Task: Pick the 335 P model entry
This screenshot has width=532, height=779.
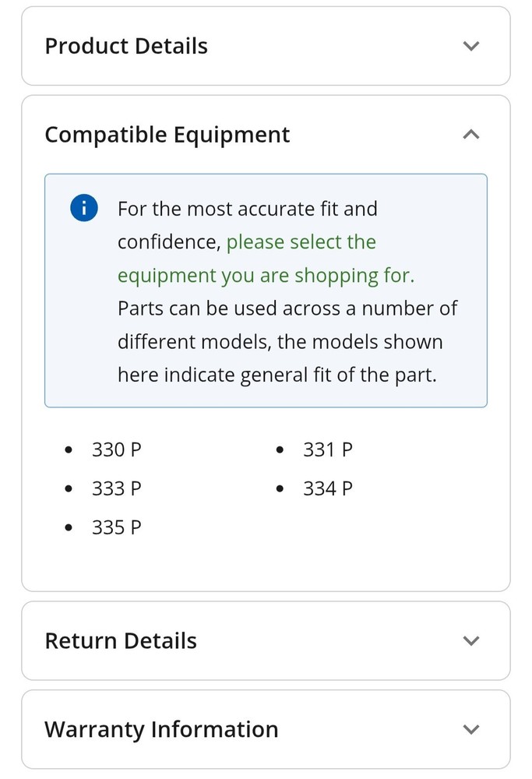Action: click(x=116, y=527)
